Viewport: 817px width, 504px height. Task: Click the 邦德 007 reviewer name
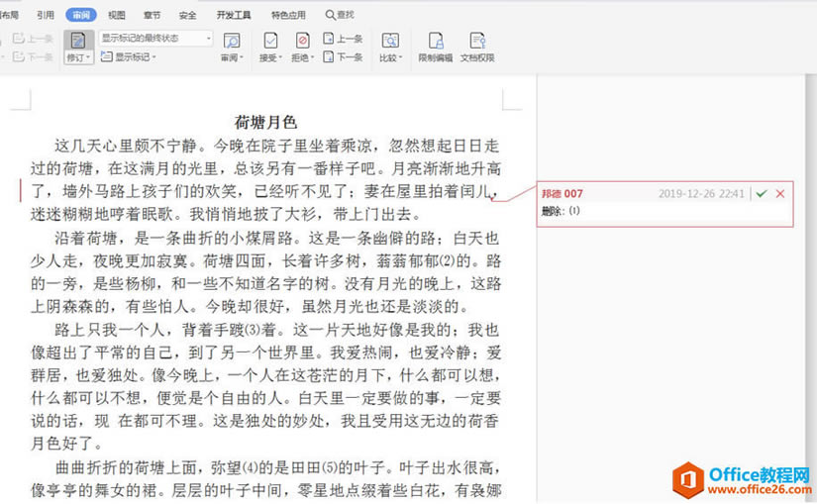562,193
